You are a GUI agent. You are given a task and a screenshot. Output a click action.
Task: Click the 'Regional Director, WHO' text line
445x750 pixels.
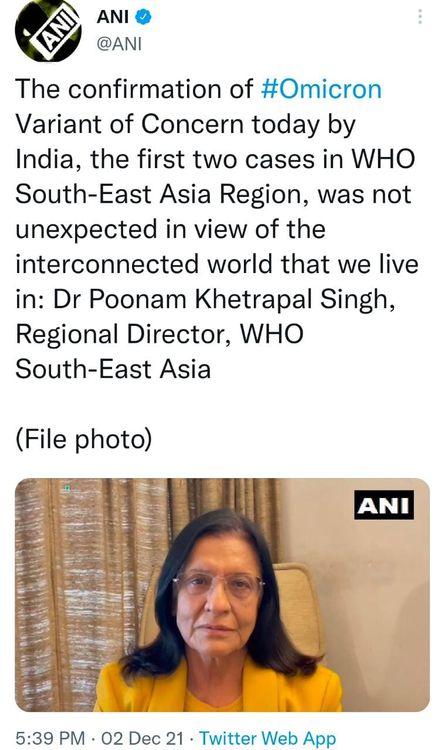(x=159, y=334)
